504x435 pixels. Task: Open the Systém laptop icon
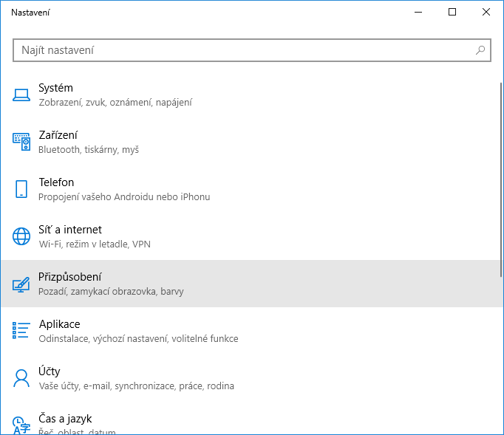coord(21,95)
